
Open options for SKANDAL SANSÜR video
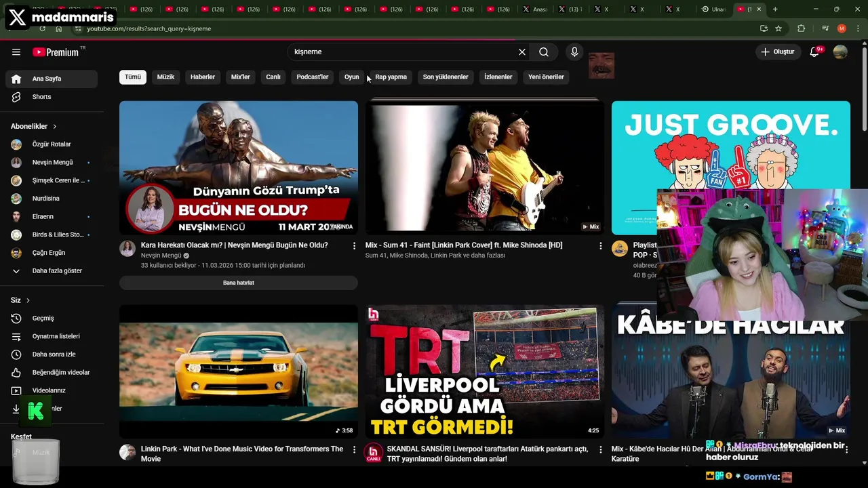tap(600, 449)
